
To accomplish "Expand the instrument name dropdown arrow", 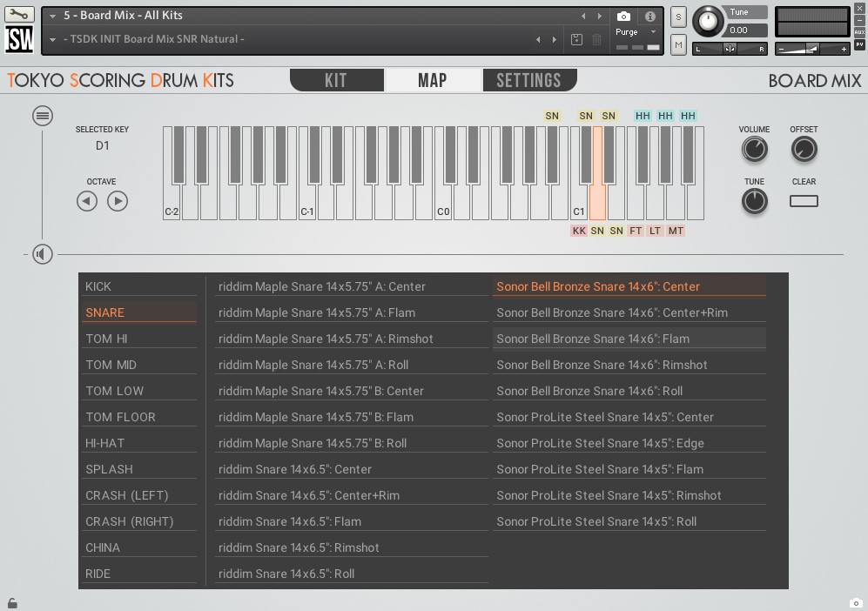I will point(52,16).
